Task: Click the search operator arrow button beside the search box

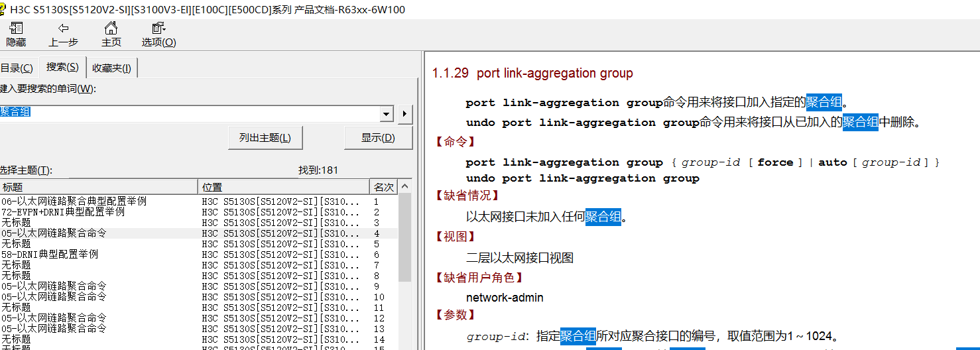Action: 405,114
